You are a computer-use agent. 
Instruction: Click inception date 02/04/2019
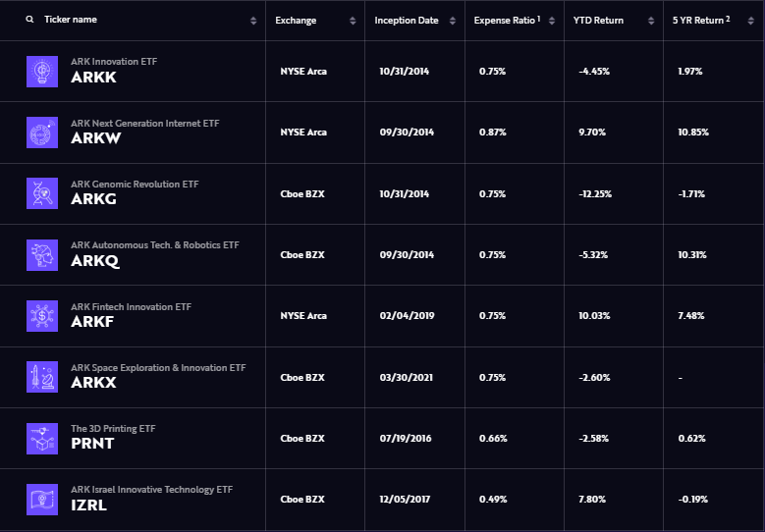[407, 316]
